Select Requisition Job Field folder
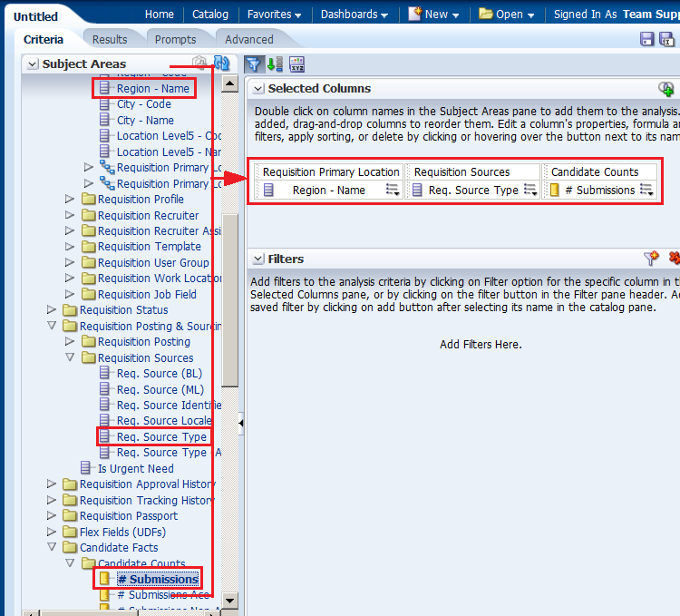The width and height of the screenshot is (680, 616). pyautogui.click(x=147, y=294)
